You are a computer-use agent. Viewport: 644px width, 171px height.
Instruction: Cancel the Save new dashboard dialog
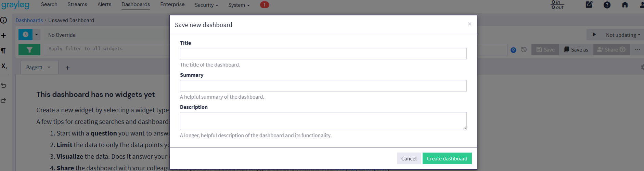click(409, 158)
